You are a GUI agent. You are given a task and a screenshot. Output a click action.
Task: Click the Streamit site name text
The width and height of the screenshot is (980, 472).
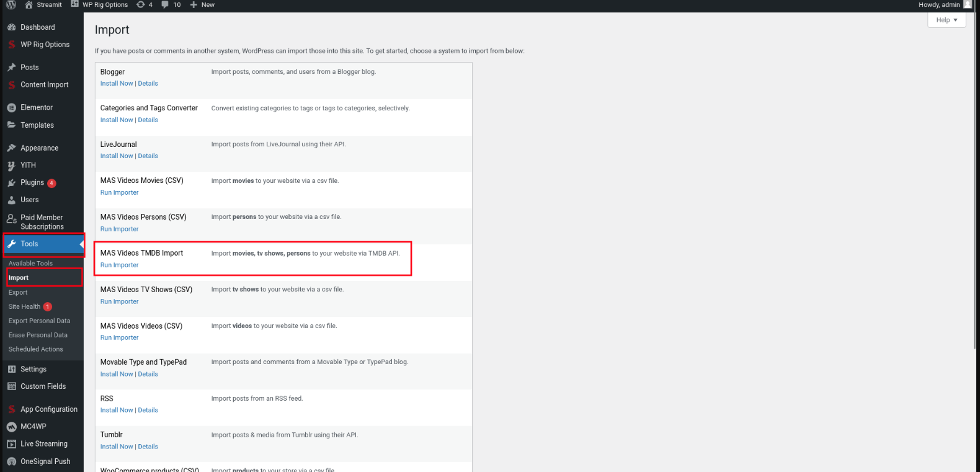[x=49, y=4]
